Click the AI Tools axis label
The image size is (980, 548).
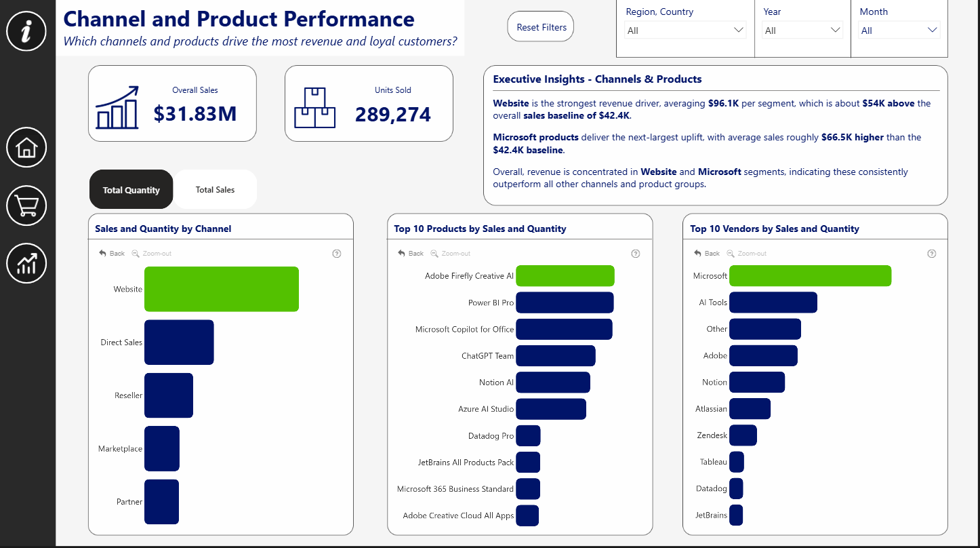pos(713,302)
